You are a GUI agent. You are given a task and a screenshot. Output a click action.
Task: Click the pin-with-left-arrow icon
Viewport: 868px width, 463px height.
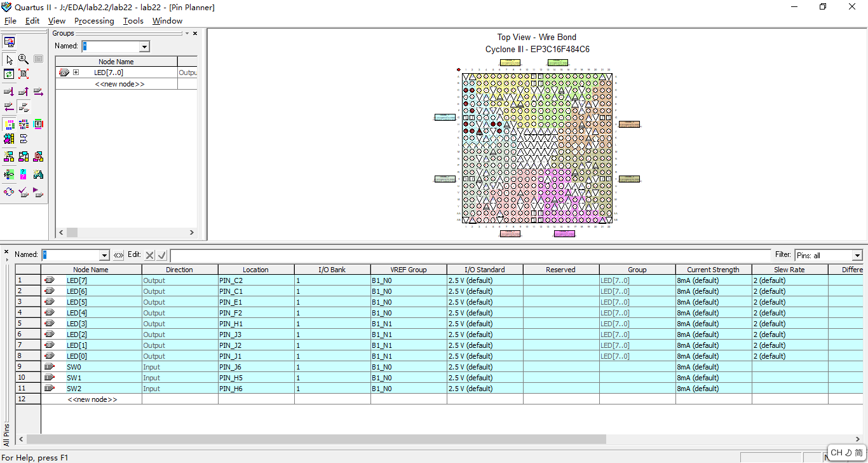(10, 106)
